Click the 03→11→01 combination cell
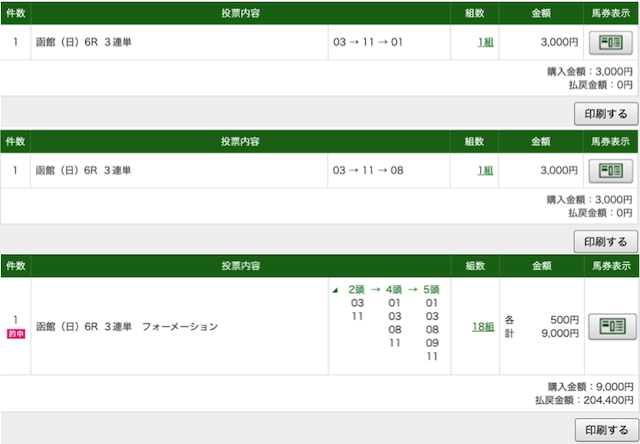Viewport: 640px width, 444px height. [x=368, y=42]
